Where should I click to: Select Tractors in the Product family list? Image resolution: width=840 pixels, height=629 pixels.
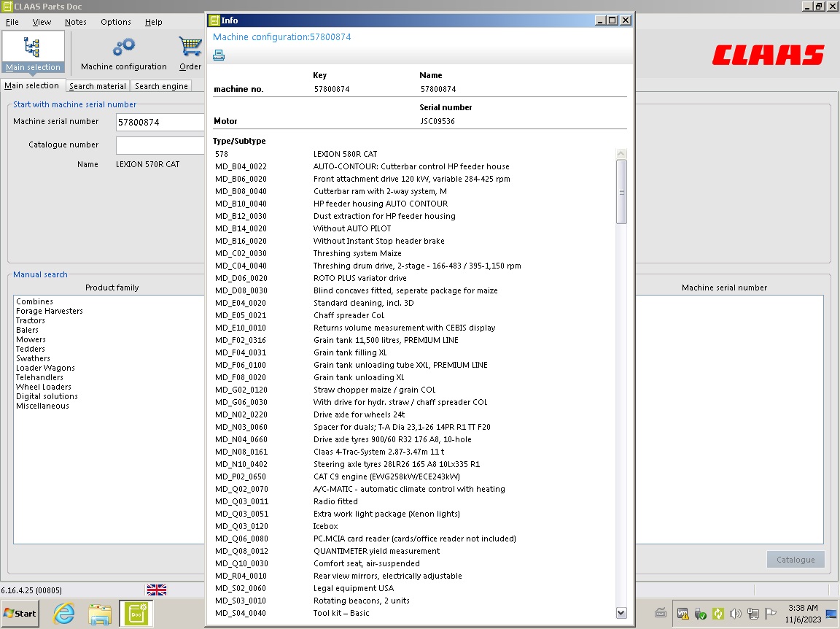click(x=31, y=320)
